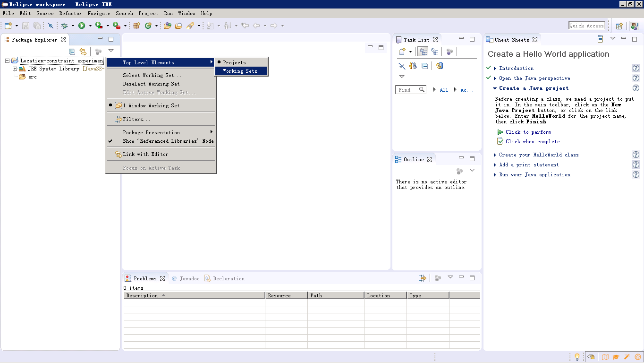Open Outline view menu triangle
The width and height of the screenshot is (644, 363).
pyautogui.click(x=472, y=170)
